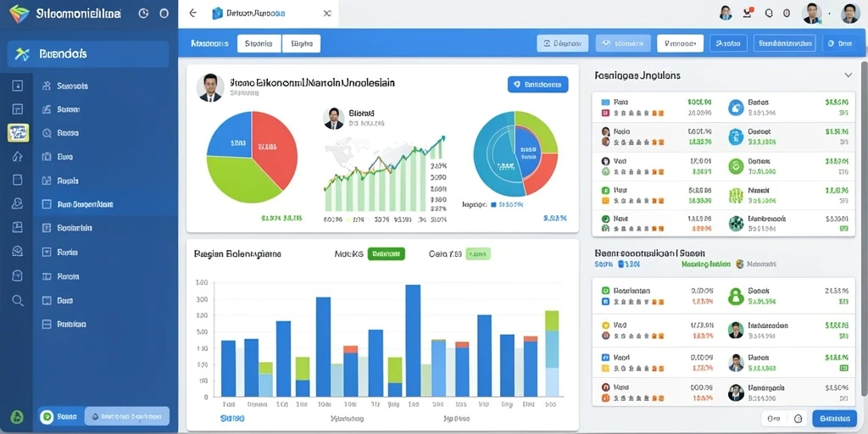Click the rightmost user avatar in header
This screenshot has width=868, height=434.
pos(849,14)
